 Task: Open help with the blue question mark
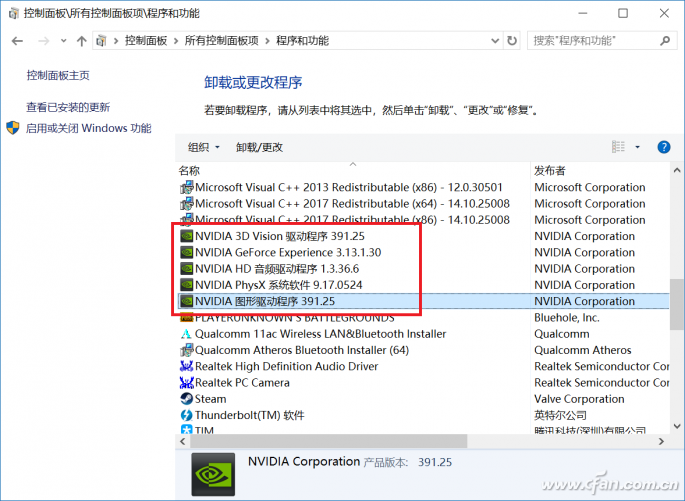(663, 147)
